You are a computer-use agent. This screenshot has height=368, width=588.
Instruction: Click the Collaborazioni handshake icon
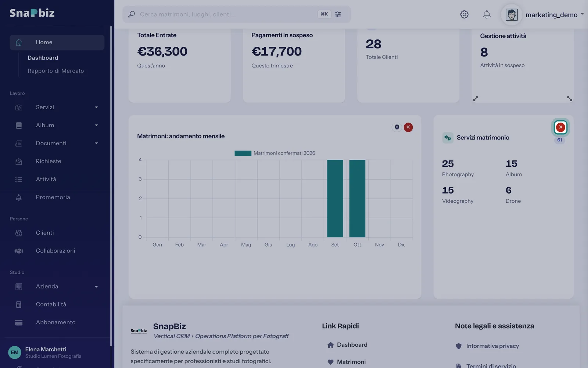[19, 251]
